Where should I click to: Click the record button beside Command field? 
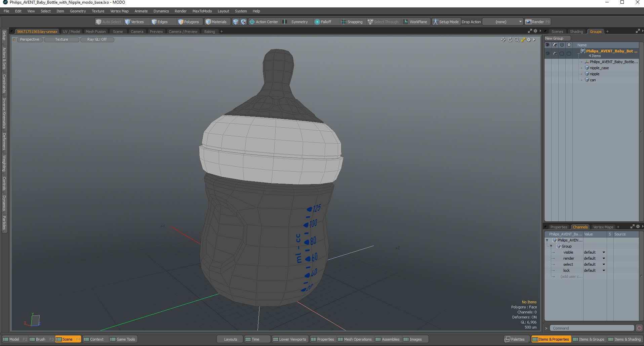(x=639, y=328)
